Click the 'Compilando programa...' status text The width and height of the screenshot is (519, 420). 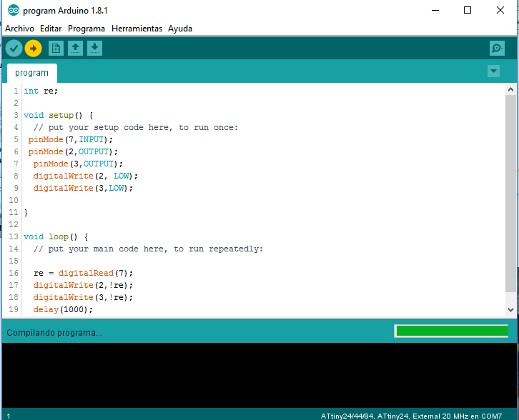point(54,333)
